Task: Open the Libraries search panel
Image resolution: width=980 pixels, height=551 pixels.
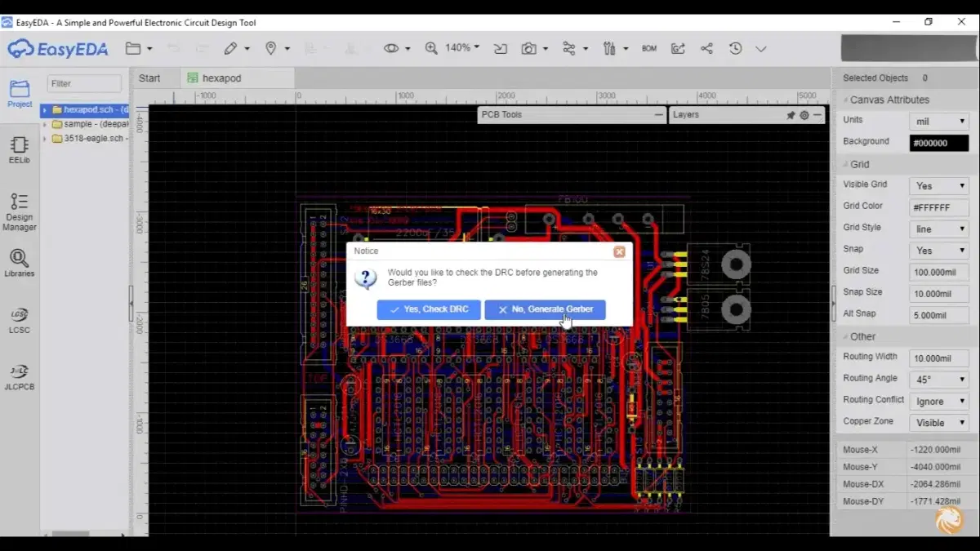Action: coord(19,263)
